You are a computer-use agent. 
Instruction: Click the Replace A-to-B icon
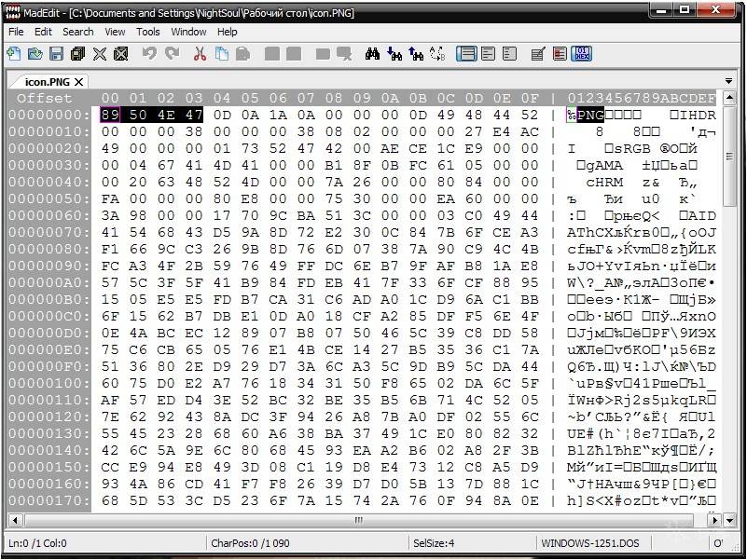click(437, 54)
